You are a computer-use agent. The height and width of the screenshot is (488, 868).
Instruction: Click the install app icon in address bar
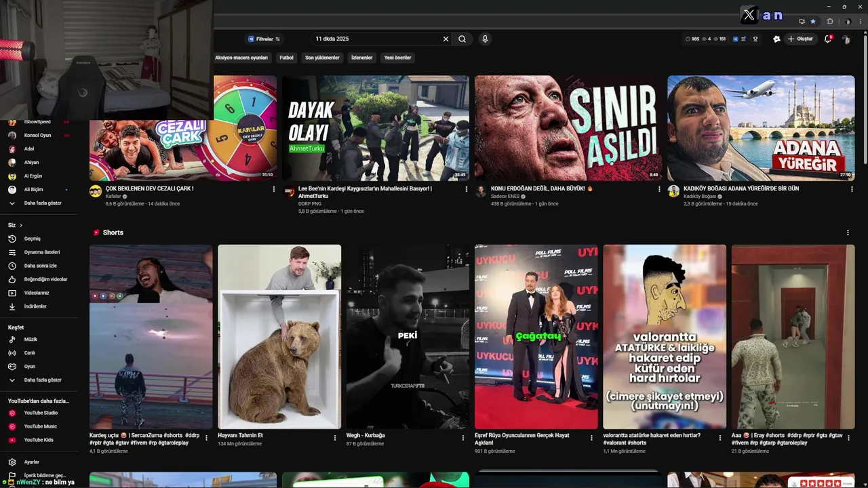[802, 21]
